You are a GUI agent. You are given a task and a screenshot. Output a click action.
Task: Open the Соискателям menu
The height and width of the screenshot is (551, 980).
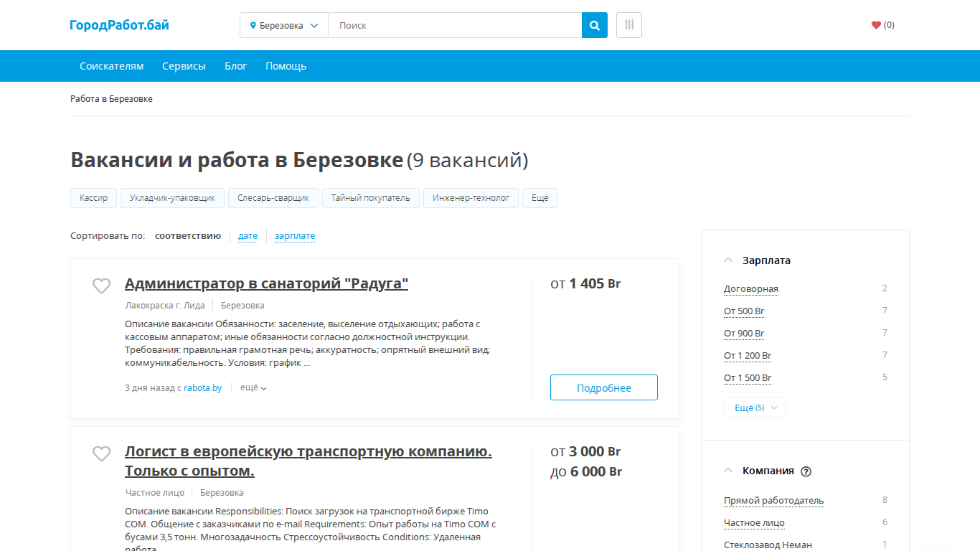pos(112,66)
